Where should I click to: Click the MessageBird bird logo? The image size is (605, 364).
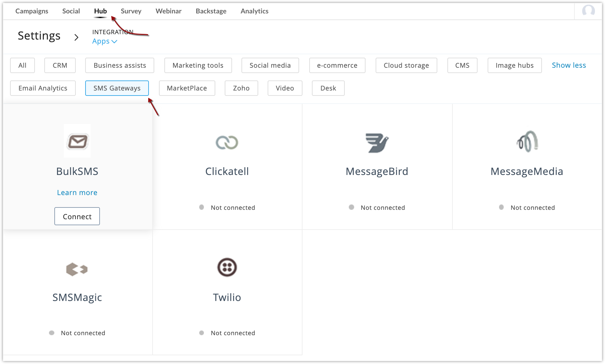(x=377, y=143)
